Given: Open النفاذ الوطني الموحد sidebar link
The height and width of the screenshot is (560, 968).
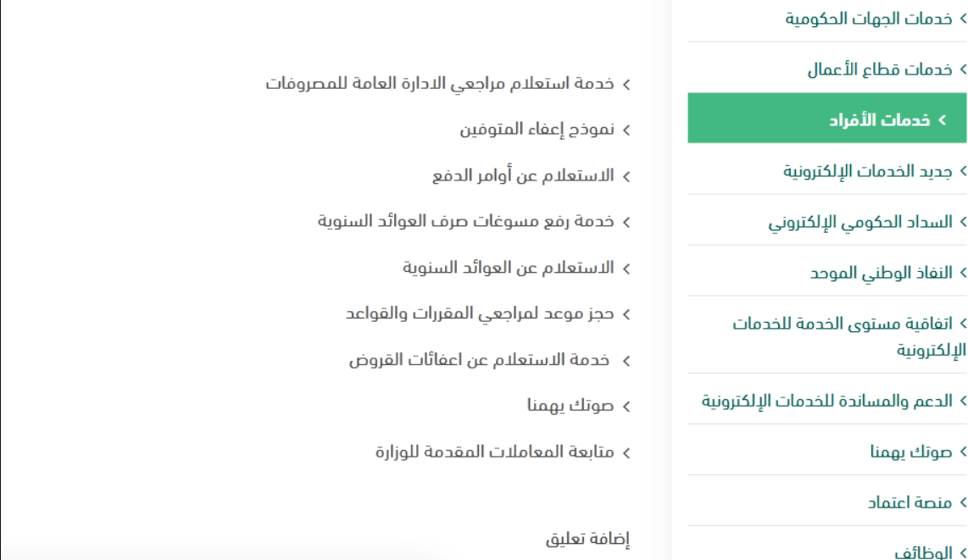Looking at the screenshot, I should coord(881,273).
